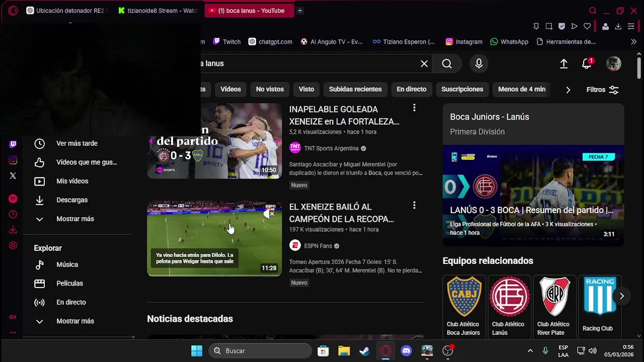Click the send/flow arrow icon

coord(574,26)
